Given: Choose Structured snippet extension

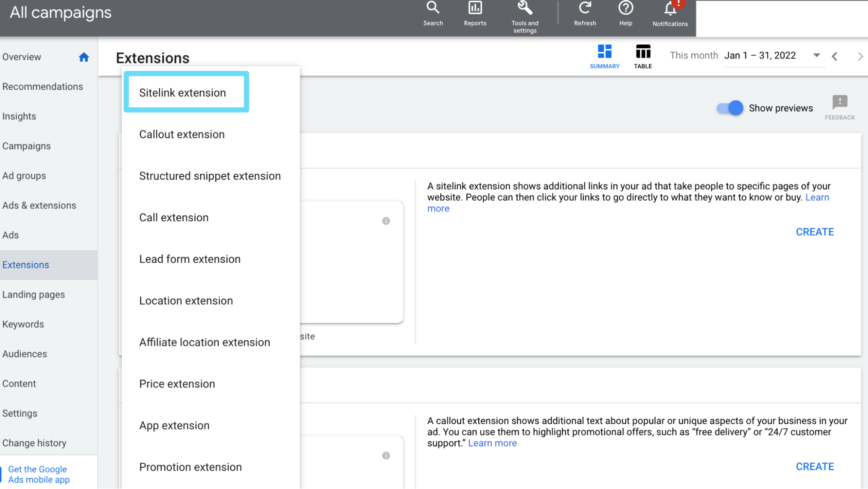Looking at the screenshot, I should click(211, 176).
